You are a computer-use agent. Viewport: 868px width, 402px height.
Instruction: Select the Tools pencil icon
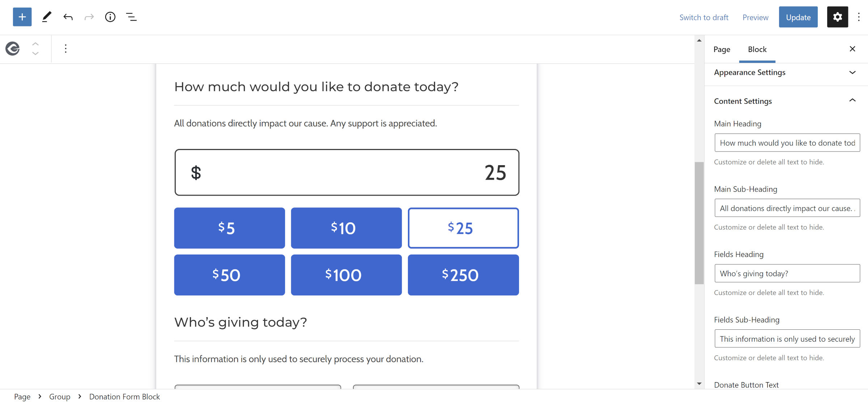47,17
